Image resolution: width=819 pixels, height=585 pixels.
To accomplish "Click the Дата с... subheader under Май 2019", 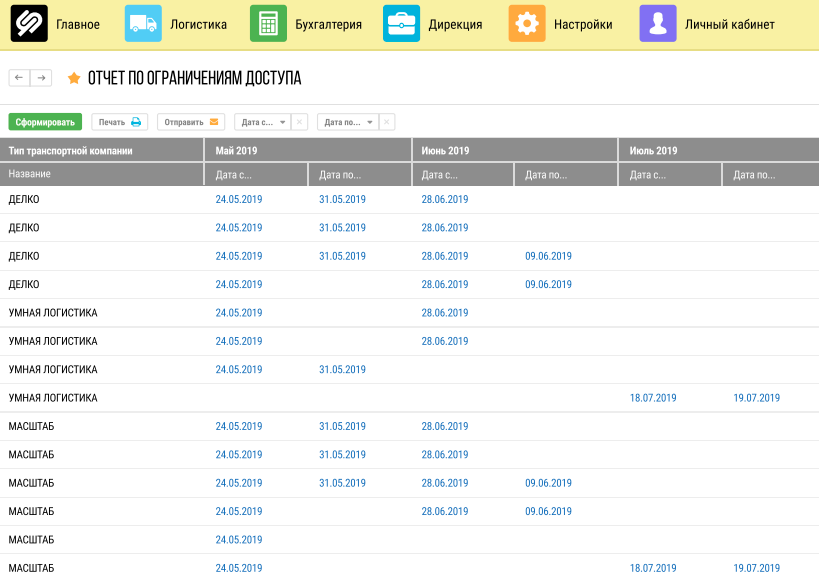I will coord(256,174).
